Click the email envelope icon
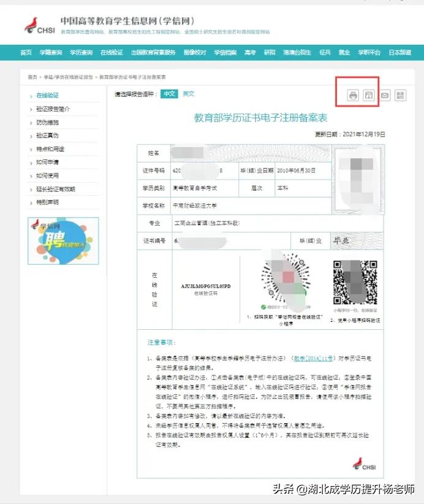The image size is (424, 504). click(385, 96)
